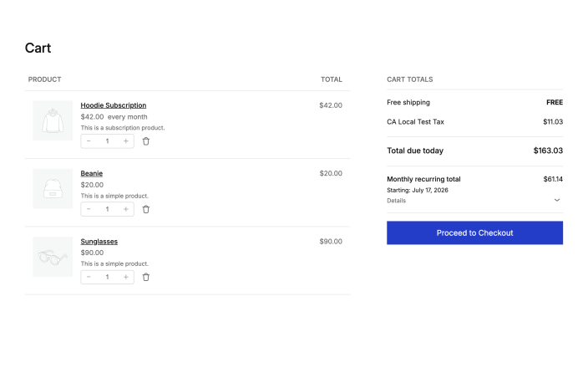Click the $11.03 tax amount

(553, 121)
